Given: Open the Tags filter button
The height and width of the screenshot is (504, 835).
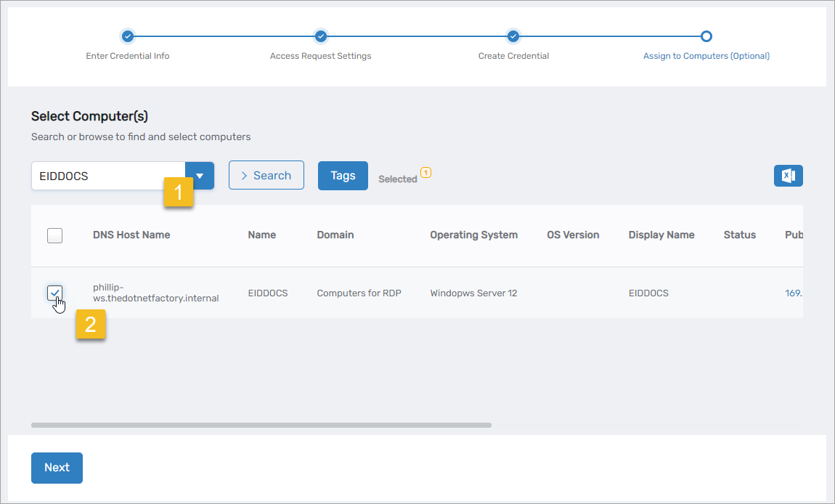Looking at the screenshot, I should click(x=343, y=176).
